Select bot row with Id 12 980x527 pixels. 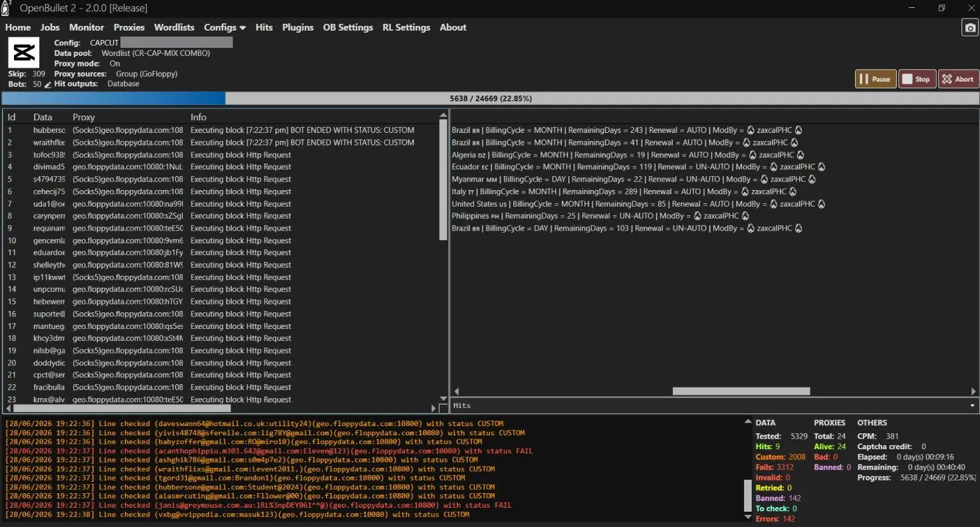(221, 265)
